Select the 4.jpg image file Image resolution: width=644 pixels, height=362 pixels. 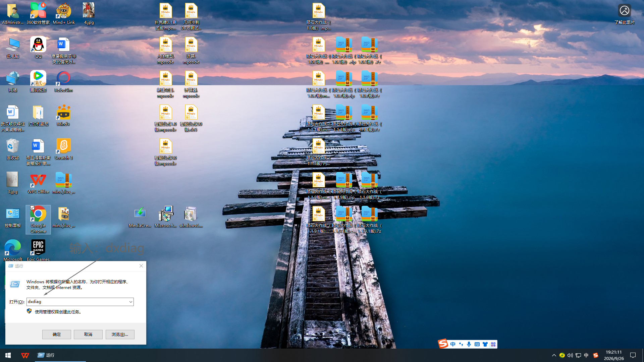click(89, 13)
